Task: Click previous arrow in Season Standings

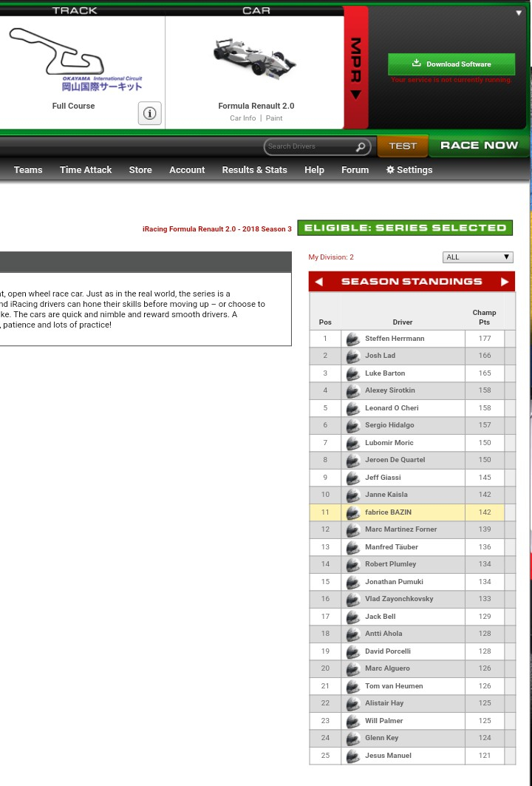Action: click(x=318, y=282)
